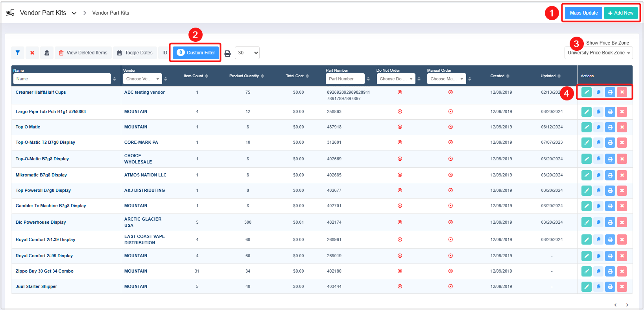This screenshot has width=644, height=310.
Task: Open University Price Book Zone dropdown
Action: pyautogui.click(x=599, y=53)
